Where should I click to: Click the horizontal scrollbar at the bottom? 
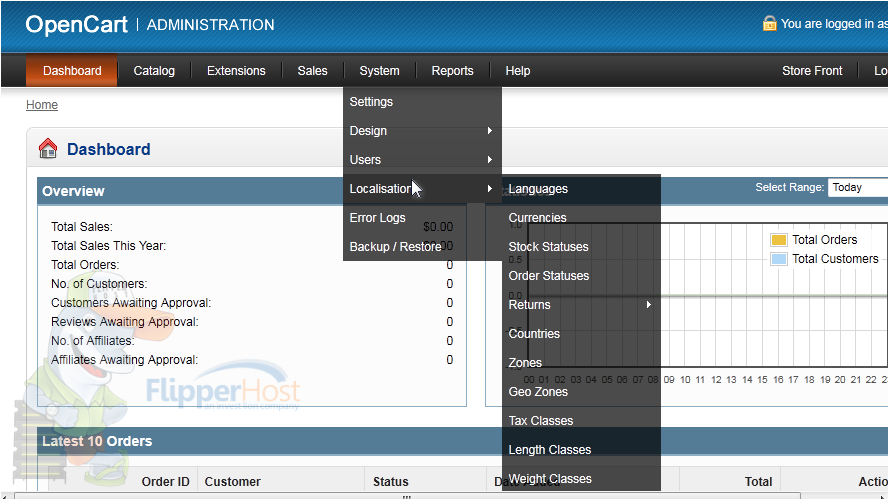point(407,496)
